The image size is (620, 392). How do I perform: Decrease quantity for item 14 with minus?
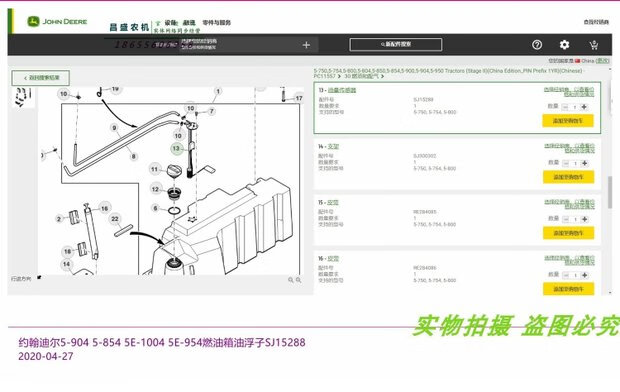(566, 163)
